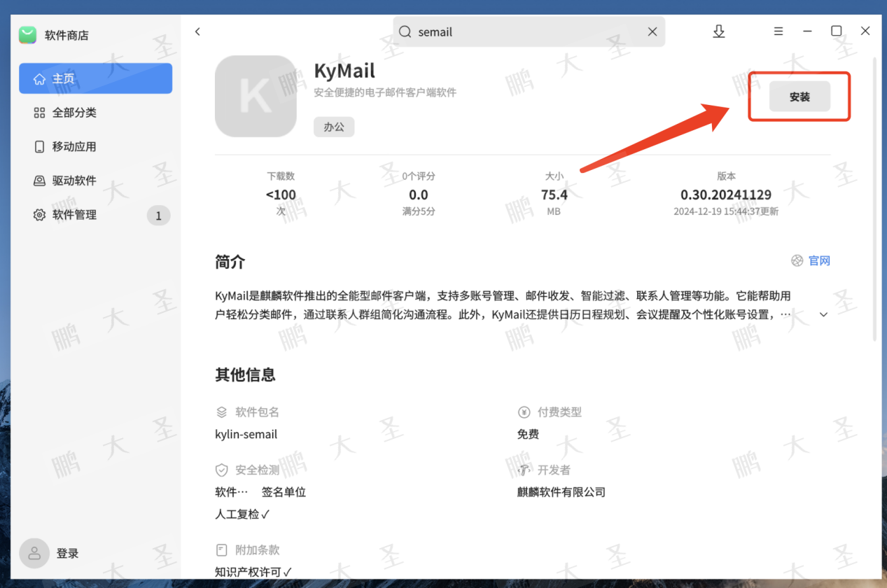Go back with the back arrow
The height and width of the screenshot is (588, 887).
[x=197, y=31]
